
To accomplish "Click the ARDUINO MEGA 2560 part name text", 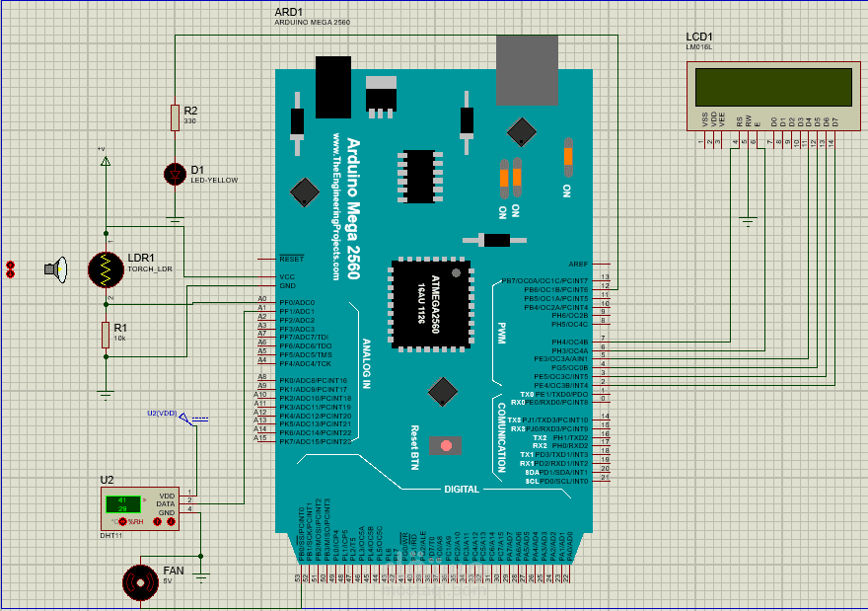I will point(313,22).
